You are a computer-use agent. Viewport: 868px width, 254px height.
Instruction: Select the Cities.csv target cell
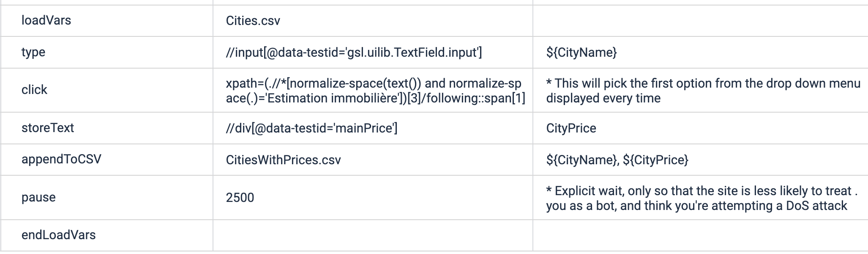coord(253,21)
